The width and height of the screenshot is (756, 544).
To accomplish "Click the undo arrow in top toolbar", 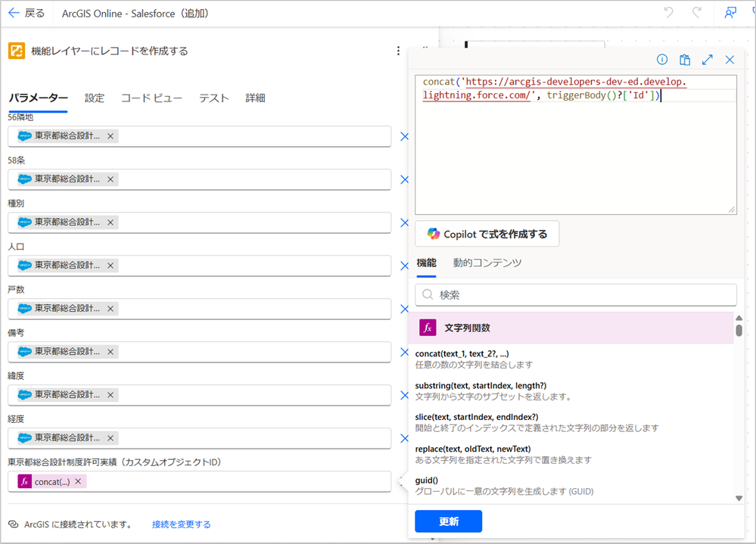I will tap(668, 14).
